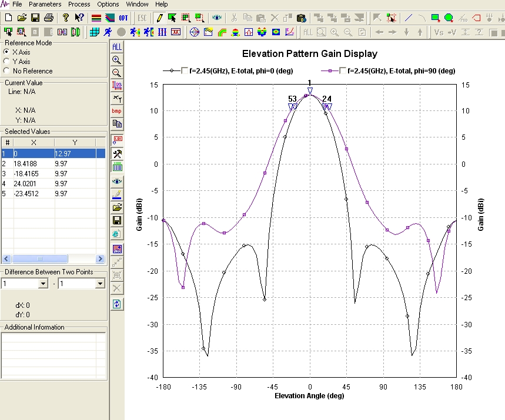Select the zoom in magnifier in vertical toolbar
Screen dimensions: 505x420
point(117,60)
